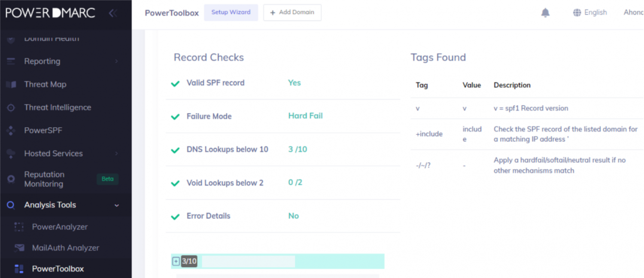Screen dimensions: 644x278
Task: Select the PowerAnalyzer icon
Action: pos(19,226)
